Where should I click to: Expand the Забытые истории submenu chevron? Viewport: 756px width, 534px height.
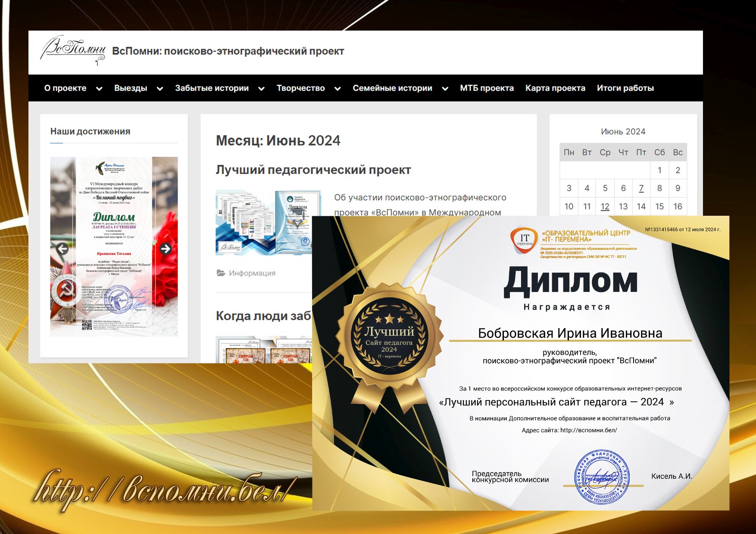pyautogui.click(x=261, y=89)
